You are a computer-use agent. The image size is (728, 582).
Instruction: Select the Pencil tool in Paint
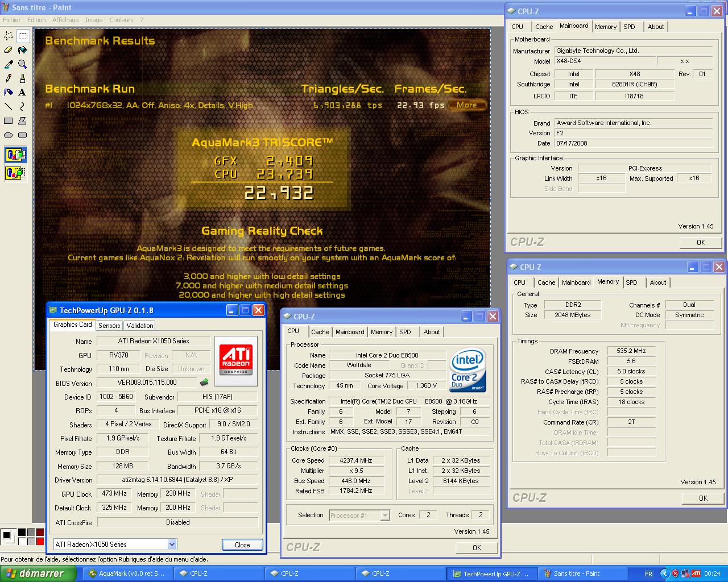point(9,78)
